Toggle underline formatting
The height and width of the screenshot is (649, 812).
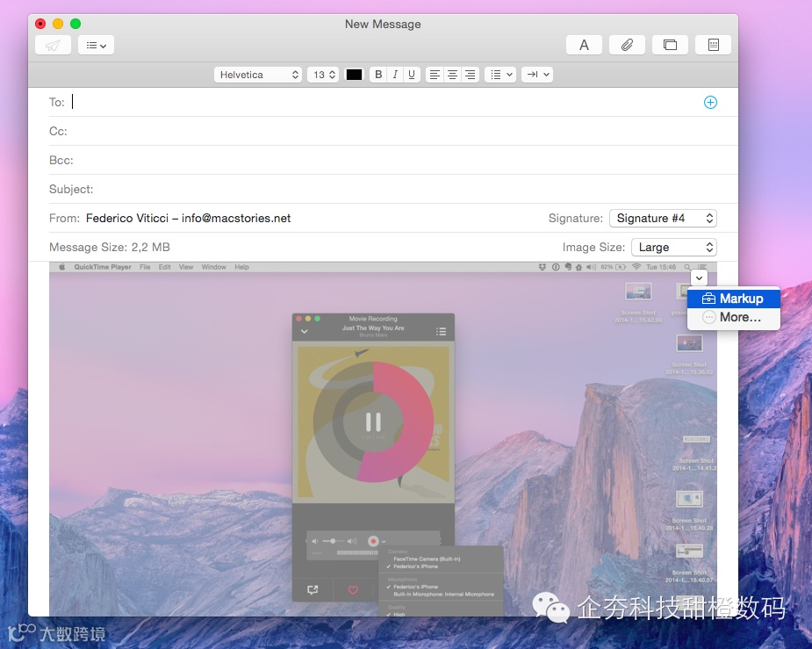(412, 75)
